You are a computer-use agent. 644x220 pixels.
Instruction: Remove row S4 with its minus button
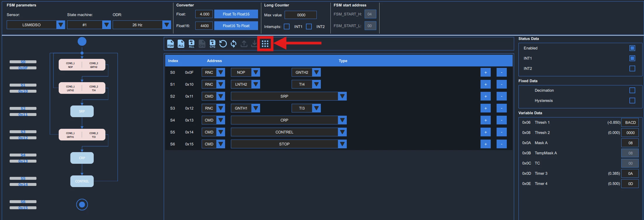coord(502,120)
